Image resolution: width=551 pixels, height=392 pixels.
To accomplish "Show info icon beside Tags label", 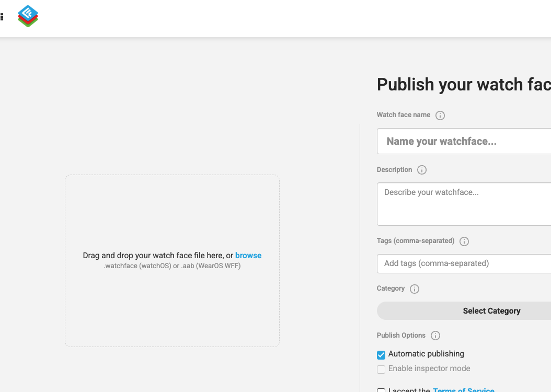I will pos(464,241).
